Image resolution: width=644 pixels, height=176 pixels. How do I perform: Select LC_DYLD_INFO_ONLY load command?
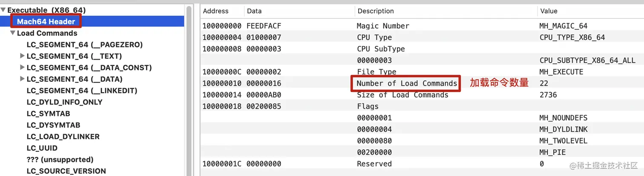click(64, 102)
